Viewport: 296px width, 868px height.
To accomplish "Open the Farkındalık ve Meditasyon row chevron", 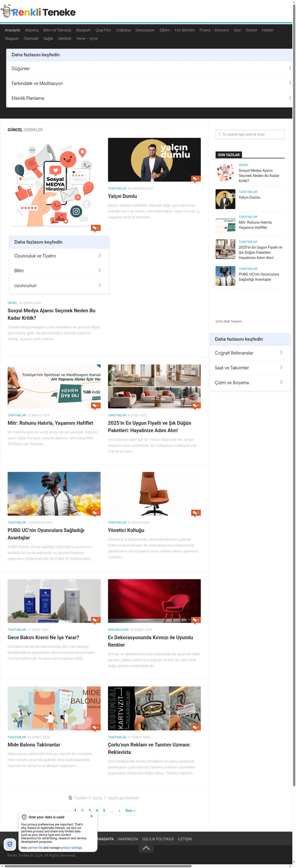I will point(290,83).
